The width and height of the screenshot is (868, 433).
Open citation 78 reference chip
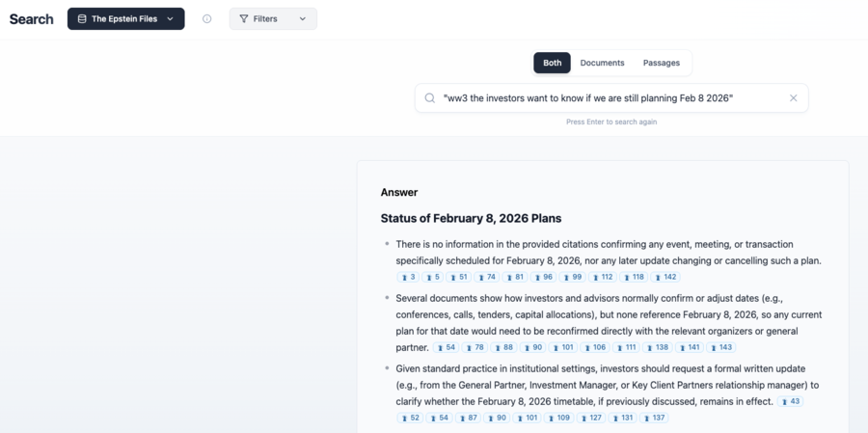pos(475,347)
